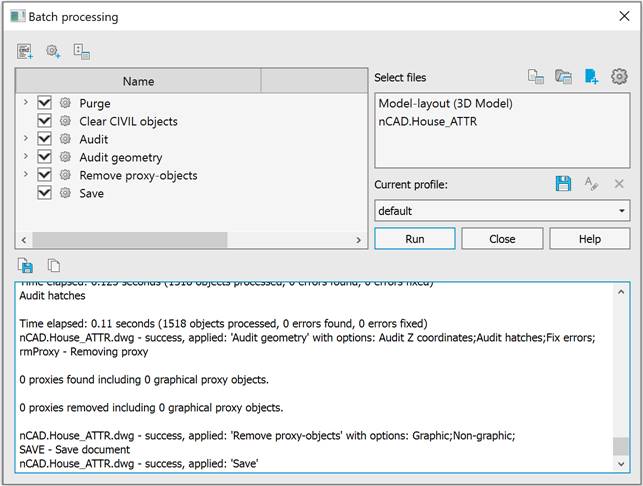Click the Help button

(x=590, y=239)
